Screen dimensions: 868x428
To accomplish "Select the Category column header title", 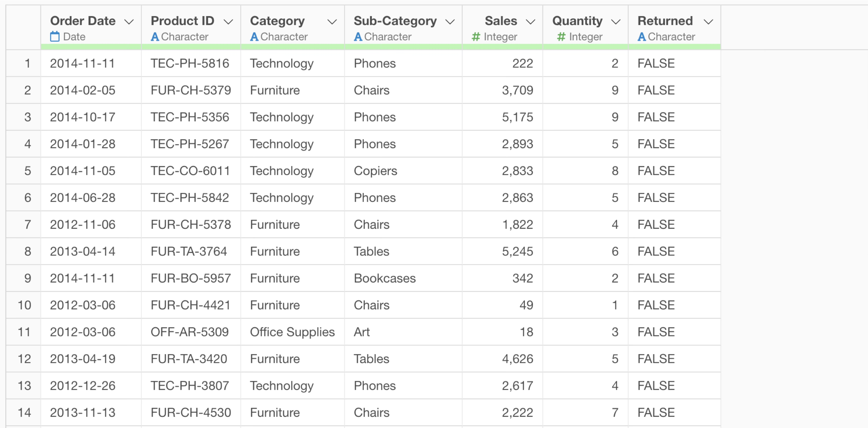I will coord(277,21).
